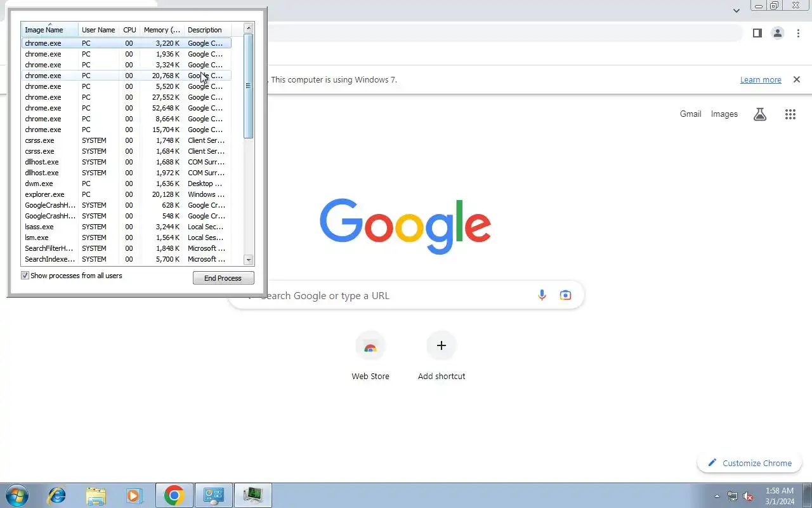The image size is (812, 508).
Task: Sort processes by CPU column
Action: 129,30
